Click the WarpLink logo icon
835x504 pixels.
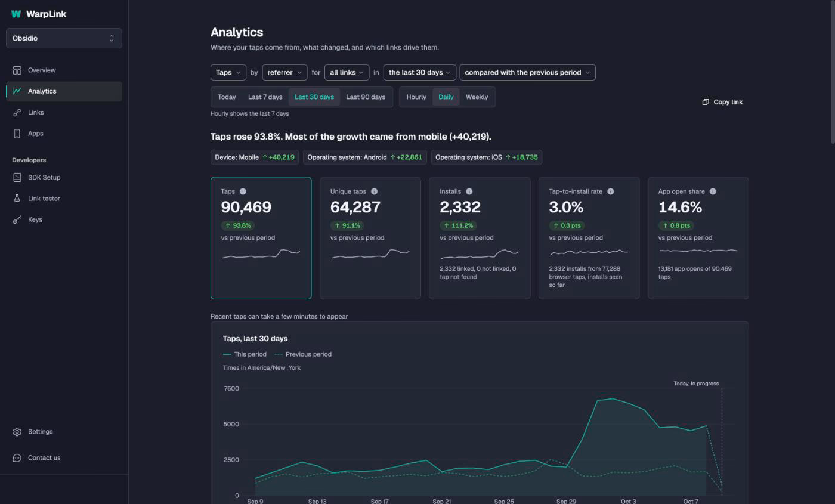tap(16, 14)
